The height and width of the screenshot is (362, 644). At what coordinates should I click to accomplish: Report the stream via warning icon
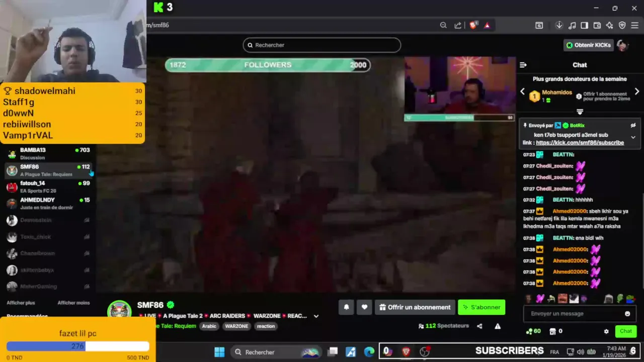[x=498, y=326]
